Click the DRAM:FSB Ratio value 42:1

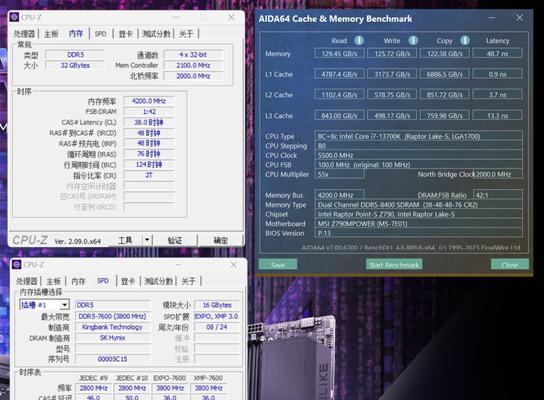[x=498, y=195]
